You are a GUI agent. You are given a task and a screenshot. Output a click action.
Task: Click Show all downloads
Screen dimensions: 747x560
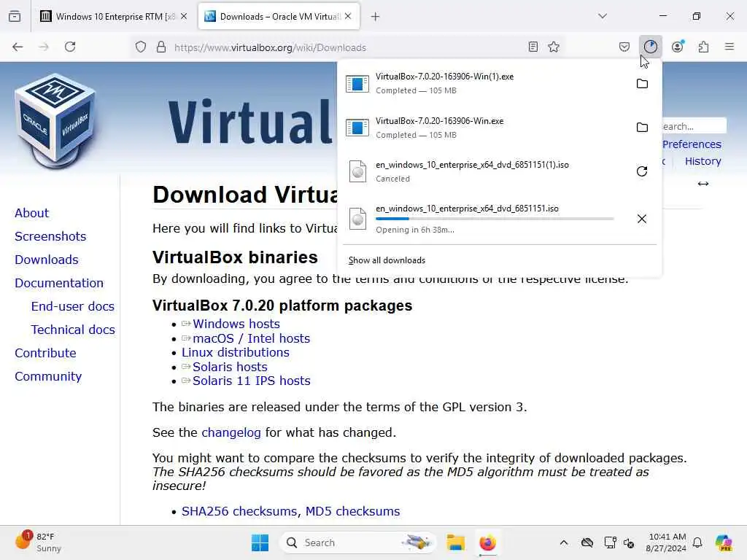pos(387,260)
